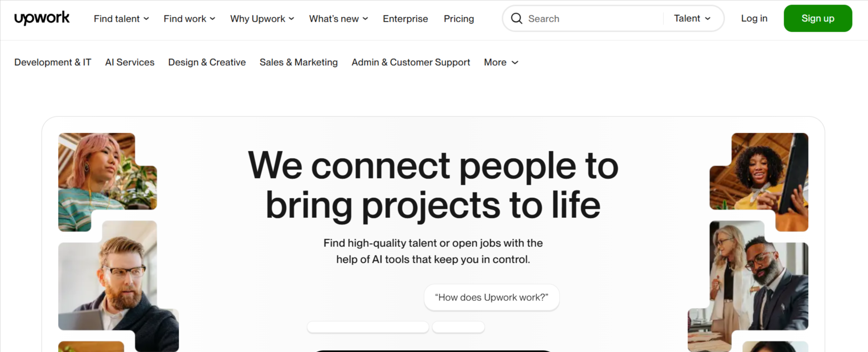
Task: Open the What's new dropdown
Action: click(338, 19)
